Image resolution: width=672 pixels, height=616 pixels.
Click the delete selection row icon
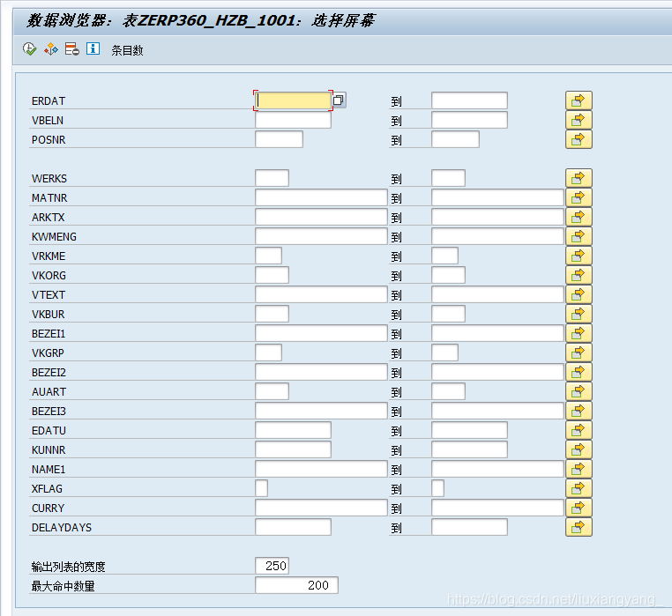72,48
